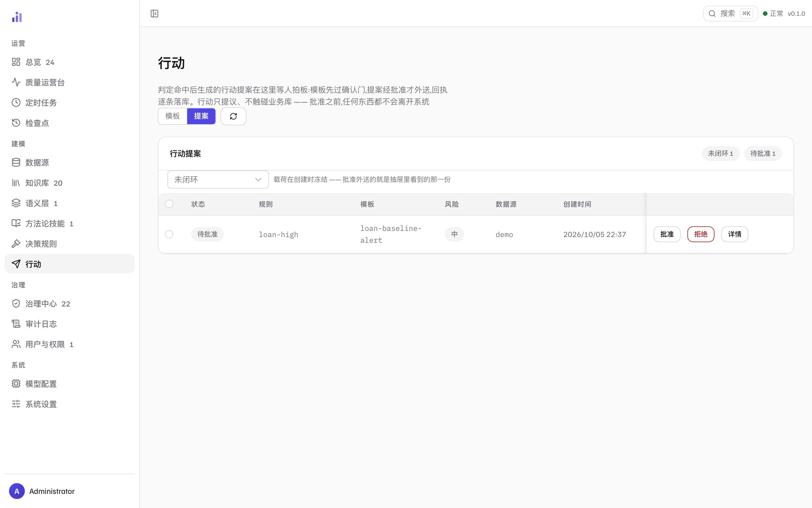Screen dimensions: 812x508
Task: Refresh the proposals list
Action: 233,116
